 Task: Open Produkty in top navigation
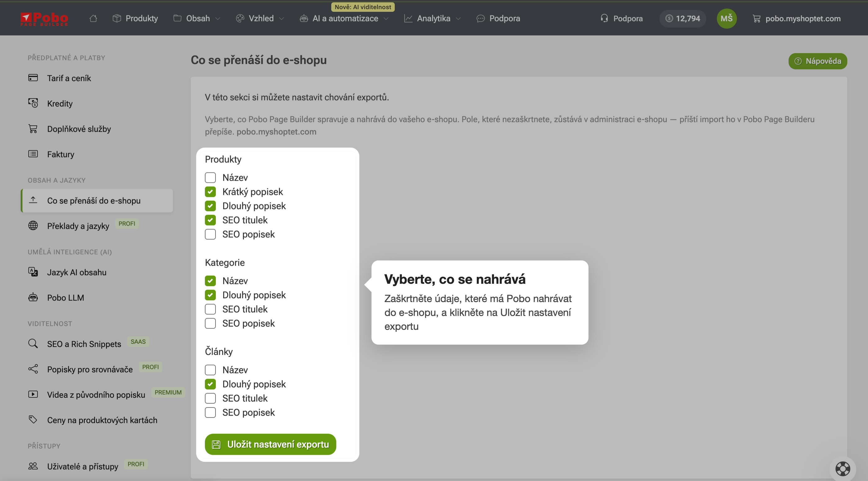tap(135, 19)
